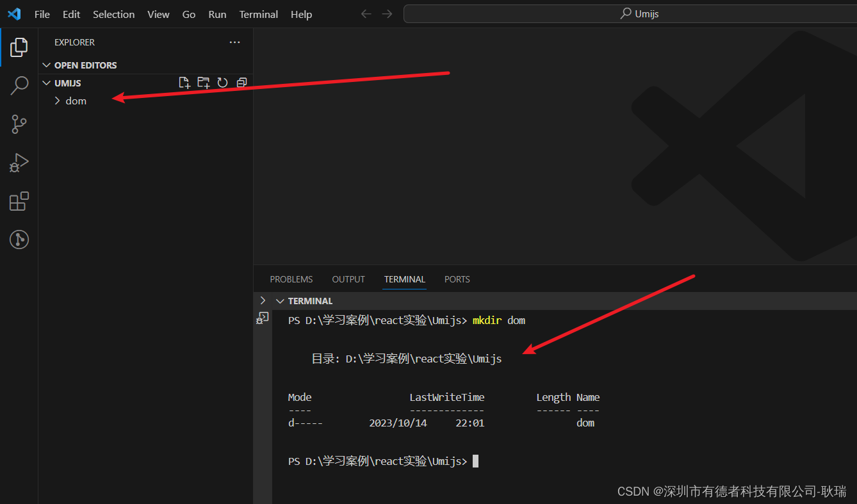The height and width of the screenshot is (504, 857).
Task: Expand the side chevron left of TERMINAL
Action: tap(263, 300)
